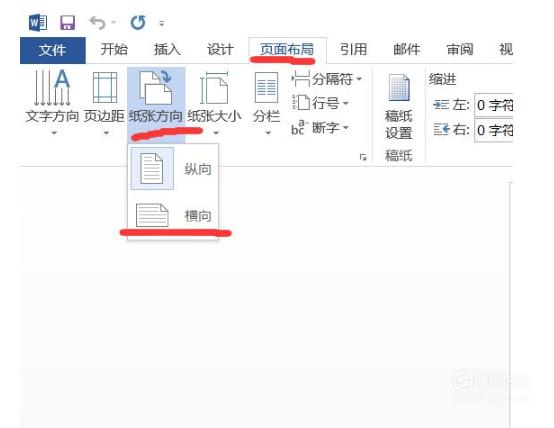Viewport: 554px width, 428px height.
Task: Expand the 页边距 dropdown arrow
Action: click(106, 133)
